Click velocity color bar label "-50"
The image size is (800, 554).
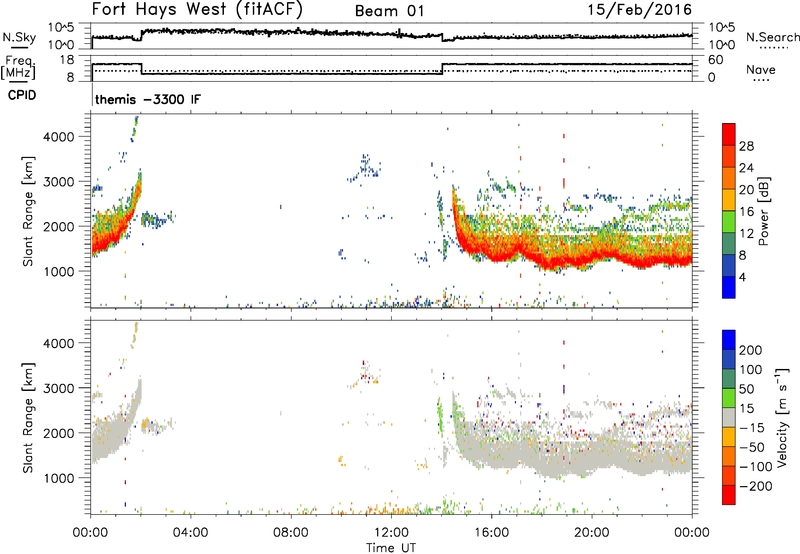coord(752,447)
